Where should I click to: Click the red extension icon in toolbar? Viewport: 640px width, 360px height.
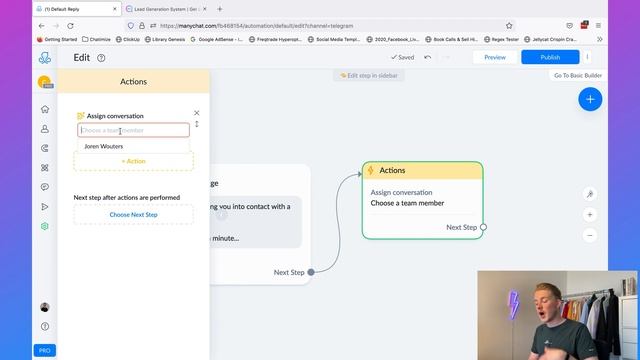584,25
